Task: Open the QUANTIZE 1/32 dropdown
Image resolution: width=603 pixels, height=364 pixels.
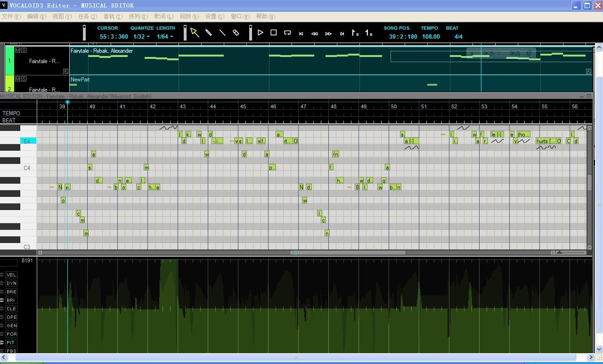Action: [141, 37]
